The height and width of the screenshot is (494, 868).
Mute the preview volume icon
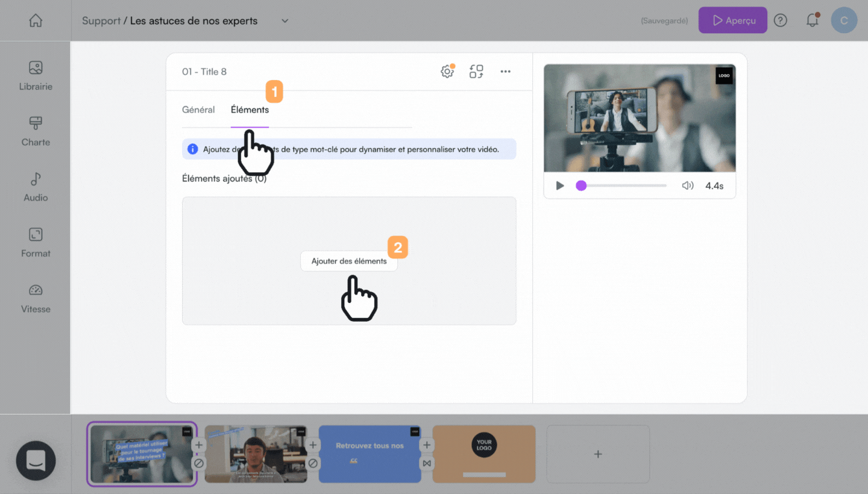[688, 186]
